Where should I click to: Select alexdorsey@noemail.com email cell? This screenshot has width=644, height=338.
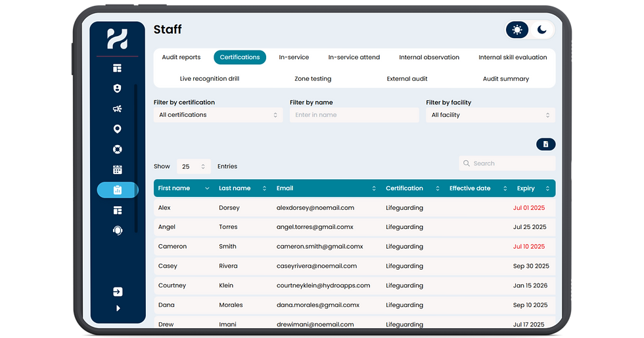pyautogui.click(x=315, y=207)
